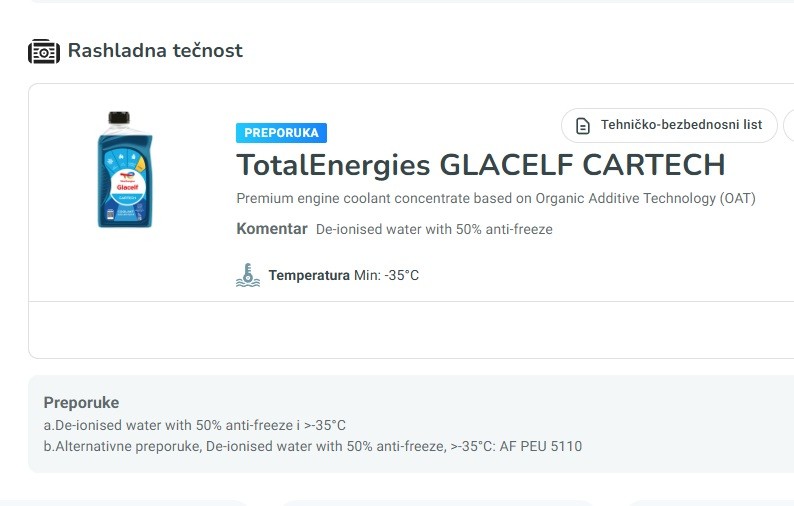Screen dimensions: 794x506
Task: Click the Temperatura Min: -35°C text
Action: coord(344,276)
